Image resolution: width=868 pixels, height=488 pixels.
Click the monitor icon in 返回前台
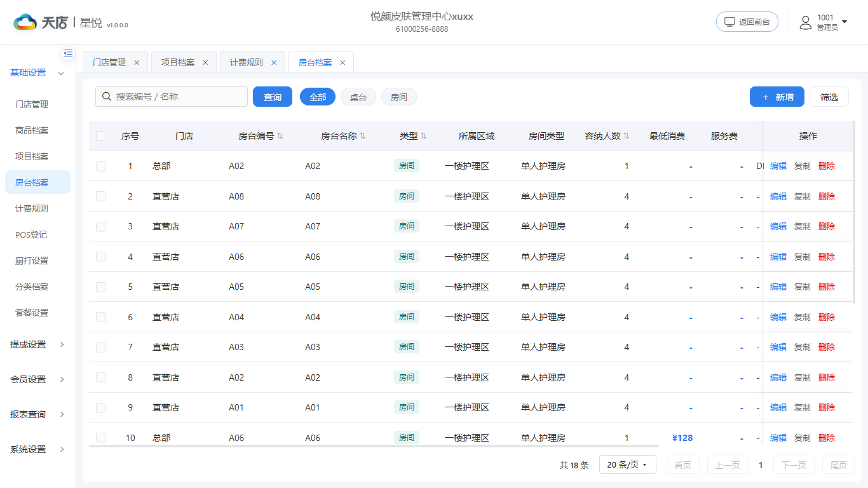730,22
